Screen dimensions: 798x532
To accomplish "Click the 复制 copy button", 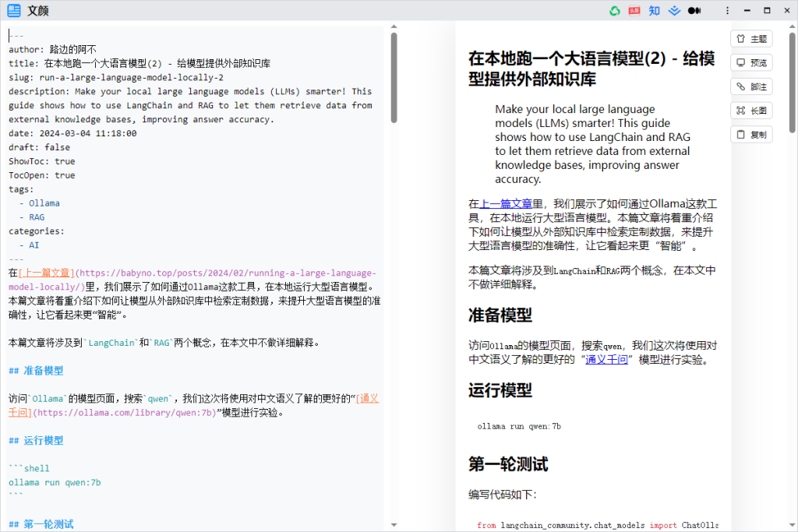I will click(752, 135).
